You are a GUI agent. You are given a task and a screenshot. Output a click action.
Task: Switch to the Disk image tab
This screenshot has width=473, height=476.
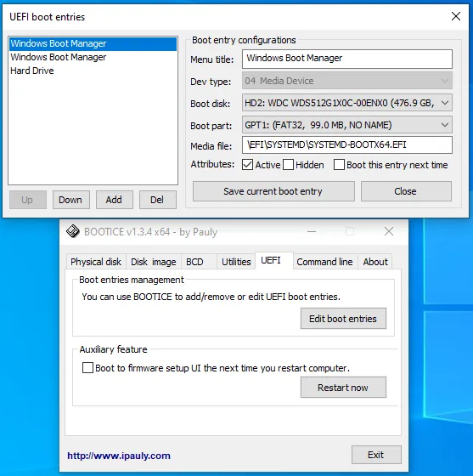point(154,262)
